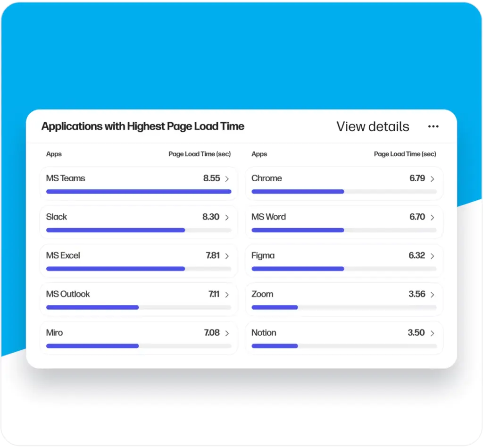Select the Miro app name

[x=55, y=332]
